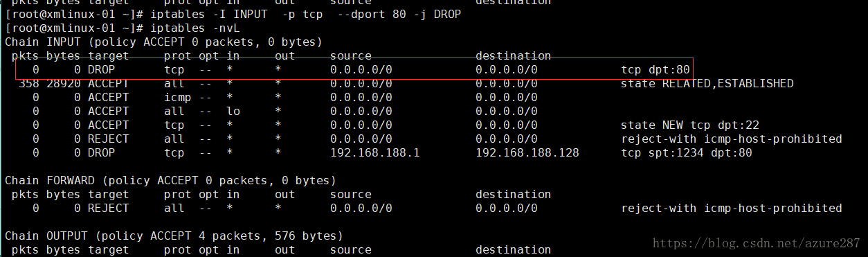This screenshot has height=257, width=868.
Task: Click 'icmp' protocol in ACCEPT row
Action: (178, 98)
